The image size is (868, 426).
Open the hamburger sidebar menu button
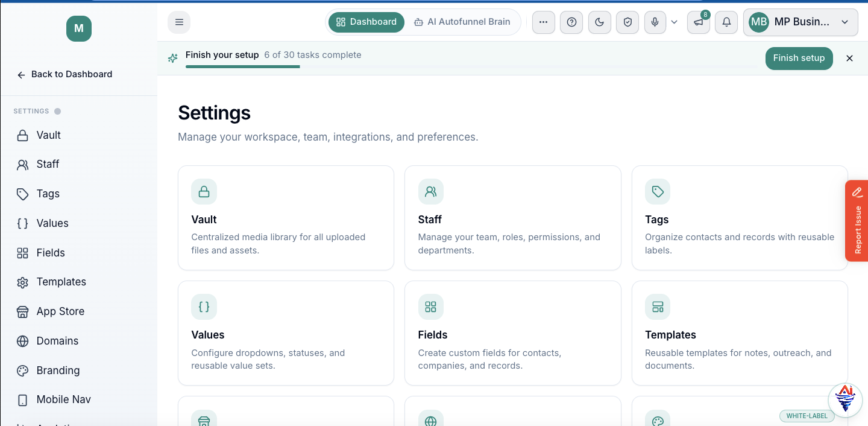tap(179, 22)
